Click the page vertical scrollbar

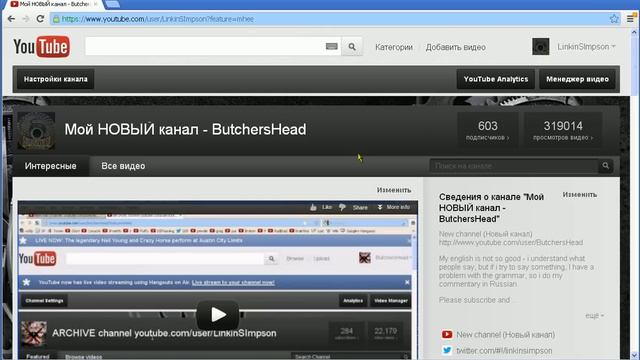click(x=634, y=65)
